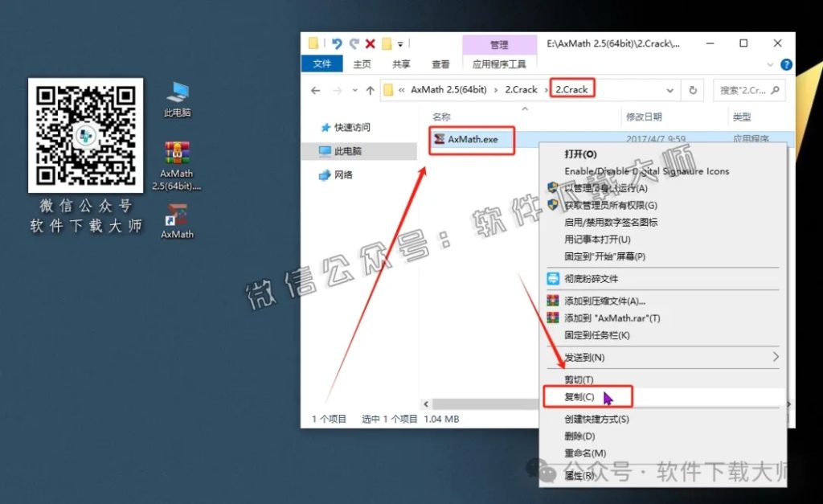Open the address bar dropdown arrow

(669, 90)
